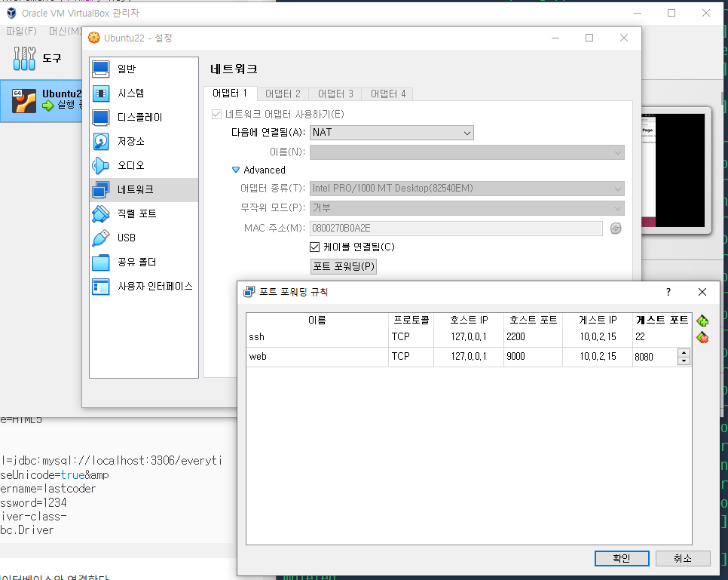Viewport: 728px width, 580px height.
Task: Click the MAC 주소 input field
Action: pyautogui.click(x=456, y=229)
